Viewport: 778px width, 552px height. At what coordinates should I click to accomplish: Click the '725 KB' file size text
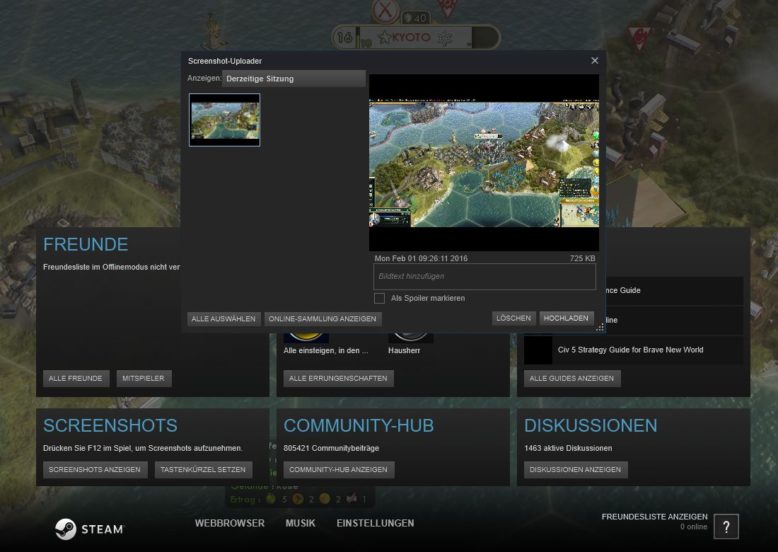pos(583,258)
